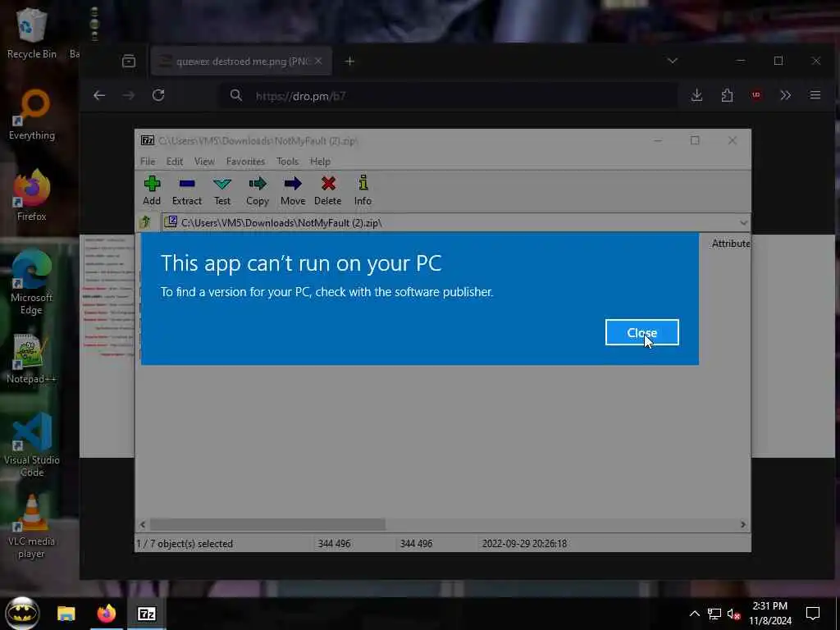The height and width of the screenshot is (630, 840).
Task: Click the 2022-09-29 20:26:18 status bar date
Action: point(524,544)
